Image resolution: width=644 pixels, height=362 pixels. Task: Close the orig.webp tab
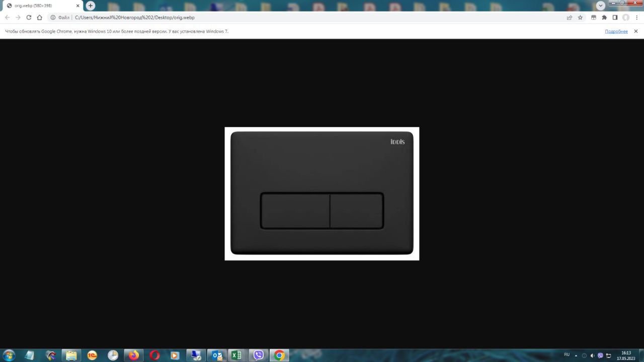click(x=77, y=6)
